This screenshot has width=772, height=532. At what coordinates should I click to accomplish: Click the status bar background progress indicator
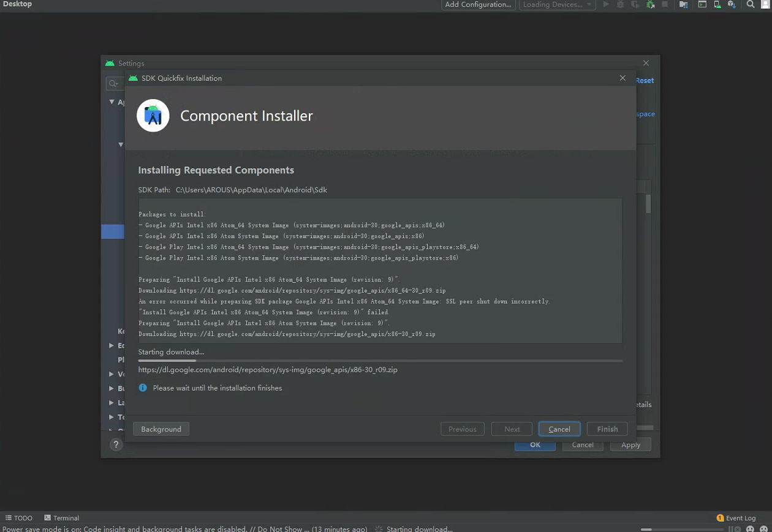(x=682, y=529)
